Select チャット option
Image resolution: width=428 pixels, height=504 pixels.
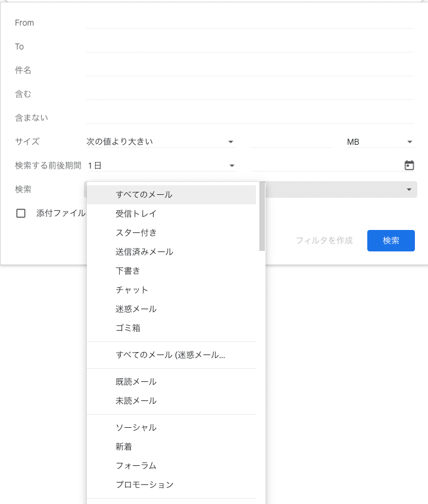pyautogui.click(x=171, y=290)
